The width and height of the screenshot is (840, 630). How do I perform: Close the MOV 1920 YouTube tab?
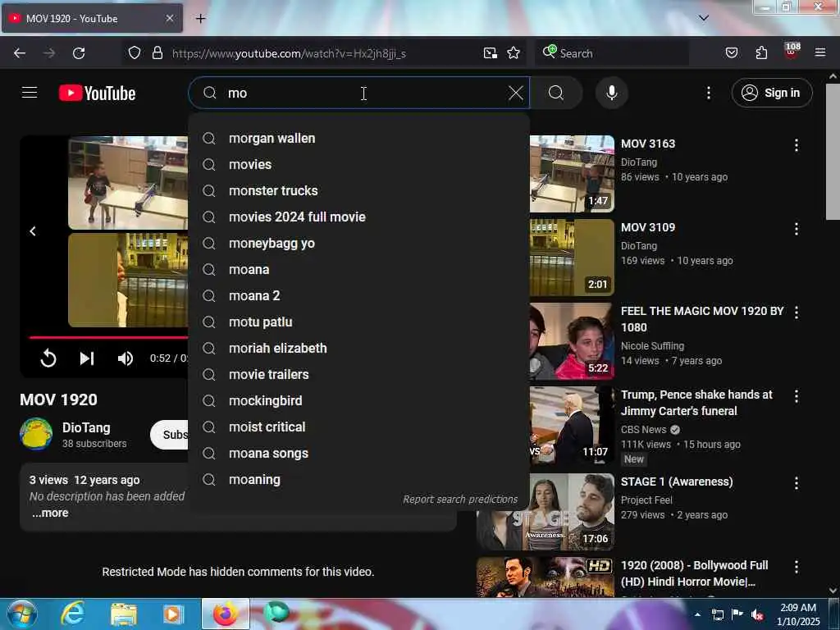[x=169, y=18]
